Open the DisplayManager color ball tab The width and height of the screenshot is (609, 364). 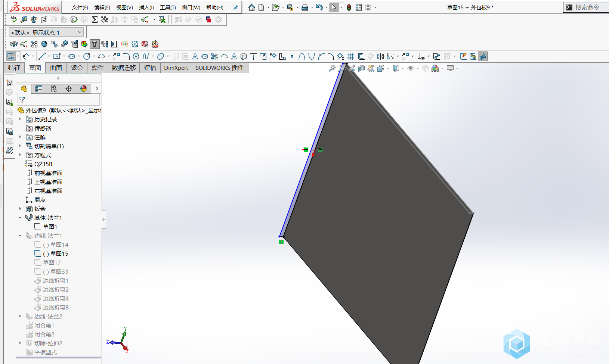(x=84, y=88)
